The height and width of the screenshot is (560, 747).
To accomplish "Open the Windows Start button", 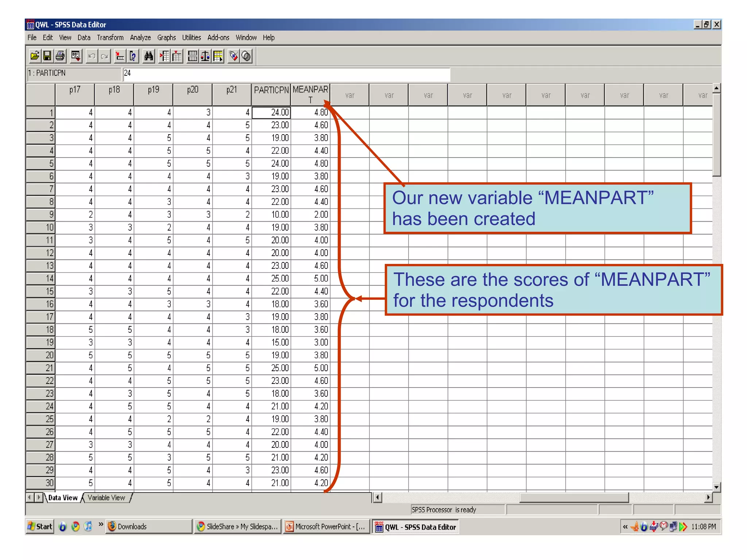I will coord(40,526).
